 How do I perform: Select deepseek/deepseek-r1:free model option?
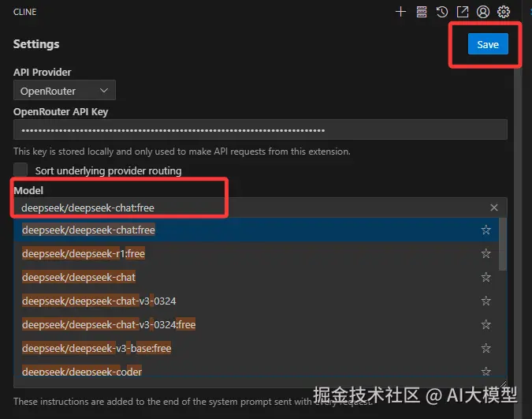256,253
